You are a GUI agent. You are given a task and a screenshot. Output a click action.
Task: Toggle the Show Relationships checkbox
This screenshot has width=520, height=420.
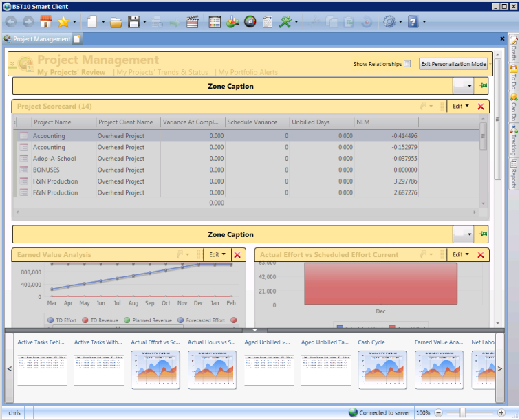[x=407, y=64]
